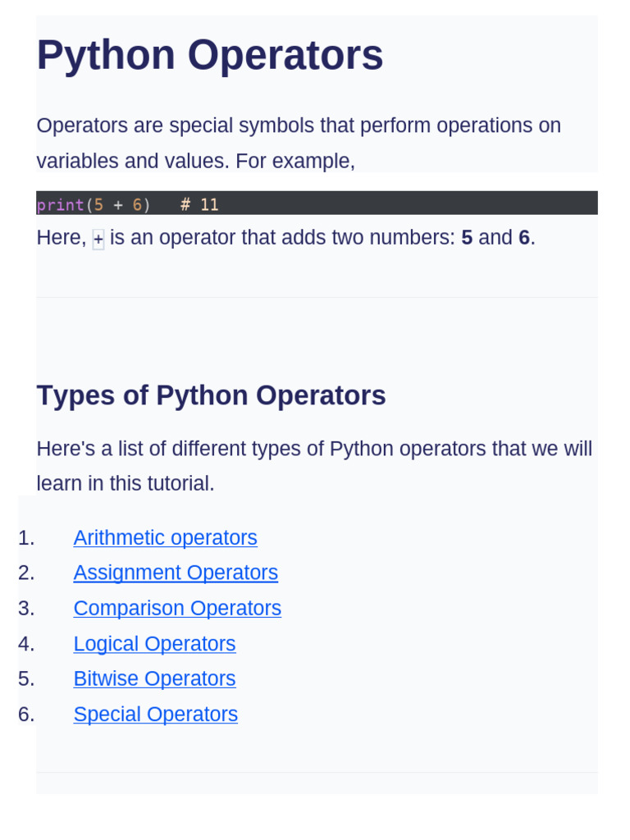Open the Bitwise Operators link
Viewport: 630px width, 840px height.
click(154, 679)
